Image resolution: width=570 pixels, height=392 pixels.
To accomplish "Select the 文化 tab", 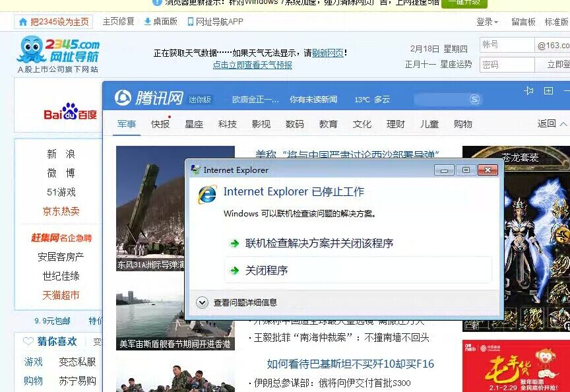I will 362,124.
